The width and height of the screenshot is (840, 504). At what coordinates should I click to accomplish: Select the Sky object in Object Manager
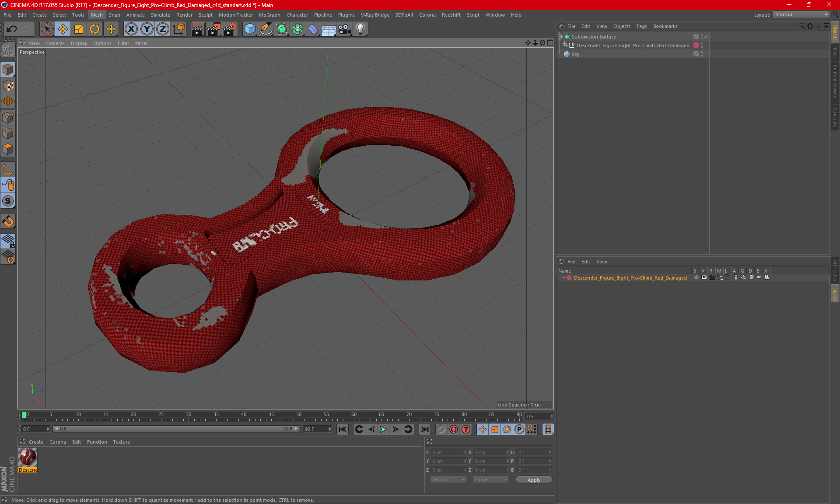pos(575,54)
